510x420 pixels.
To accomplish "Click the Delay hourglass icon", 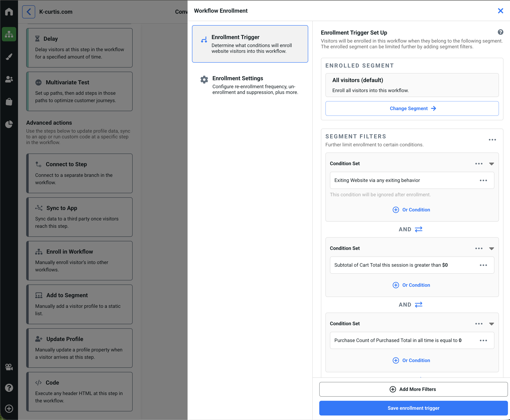I will tap(37, 39).
